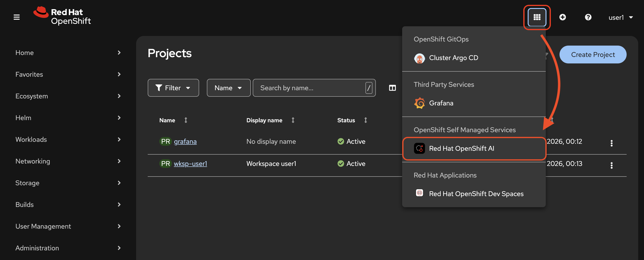Expand the Administration navigation section
Viewport: 644px width, 260px height.
tap(68, 248)
